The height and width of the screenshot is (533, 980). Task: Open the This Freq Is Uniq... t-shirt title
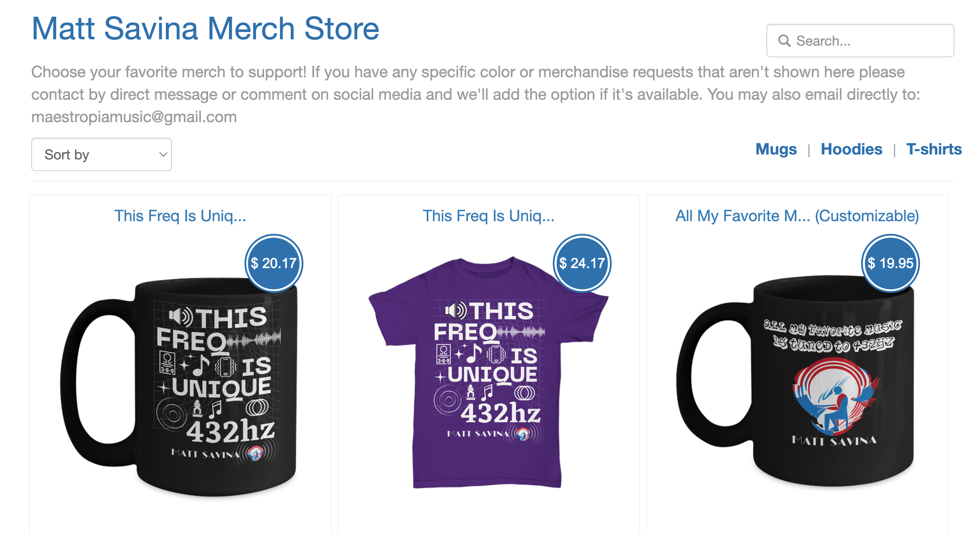489,216
